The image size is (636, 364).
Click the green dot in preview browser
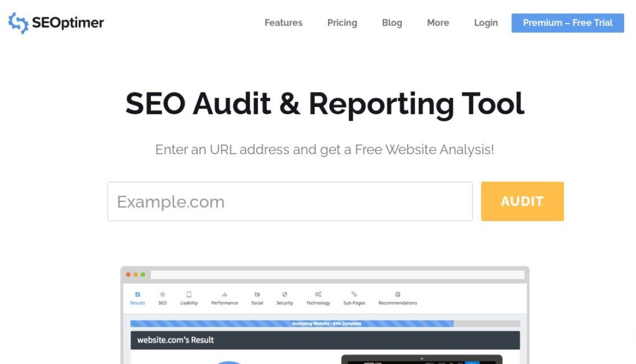tap(143, 275)
